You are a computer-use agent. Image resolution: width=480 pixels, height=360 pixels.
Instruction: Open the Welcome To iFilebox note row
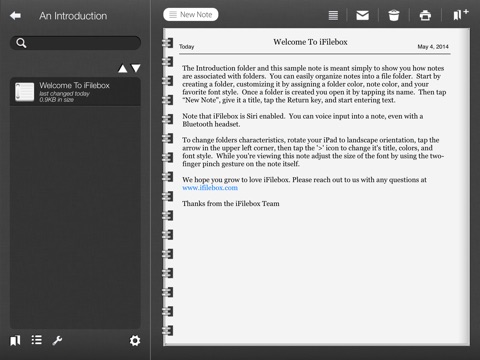pos(75,92)
